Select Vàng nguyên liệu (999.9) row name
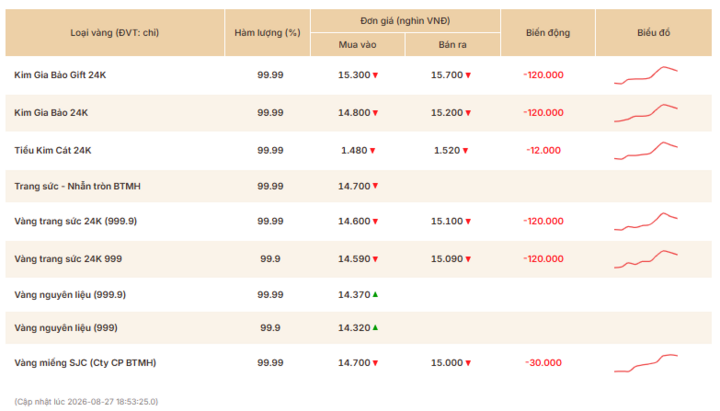The height and width of the screenshot is (411, 720). (x=70, y=295)
